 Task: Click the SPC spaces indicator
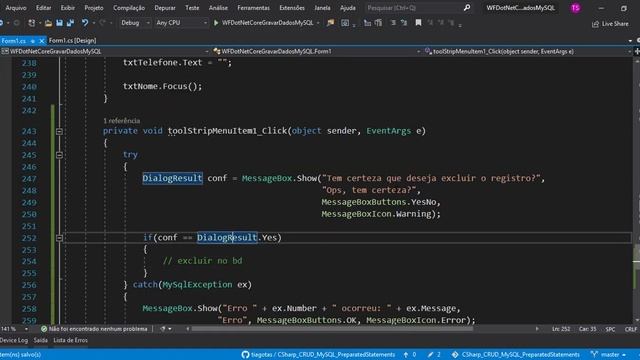610,329
